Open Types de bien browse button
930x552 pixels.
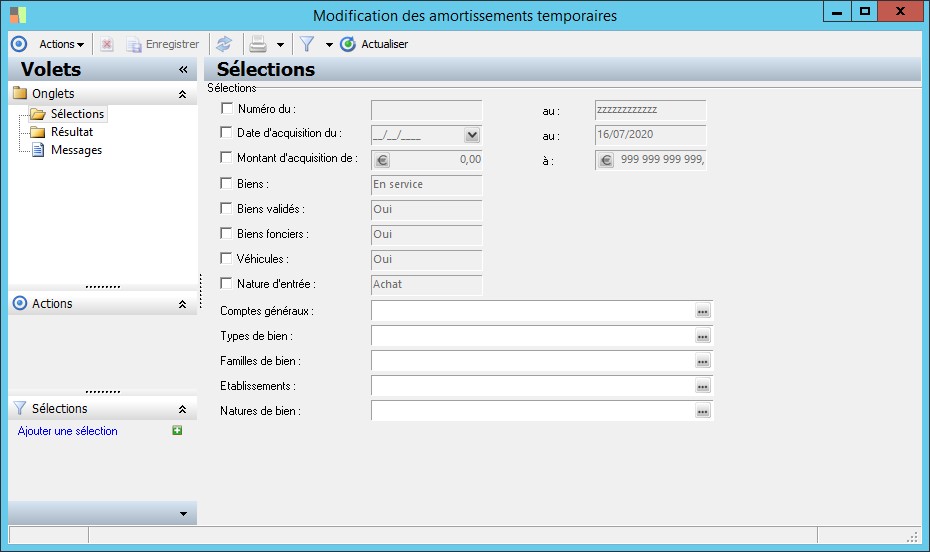tap(703, 336)
